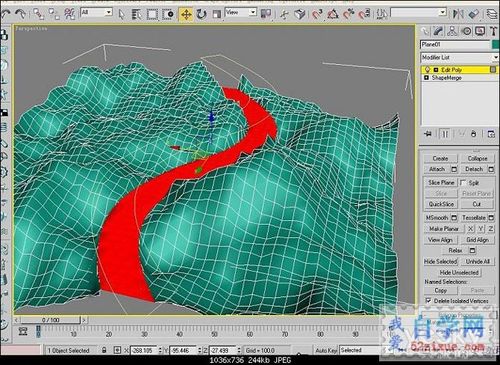
Task: Toggle the Selection Lock padlock icon
Action: pos(104,350)
